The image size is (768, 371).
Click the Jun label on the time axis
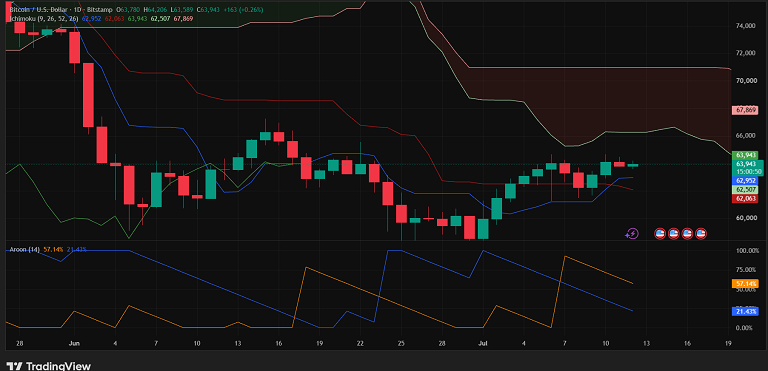[73, 344]
